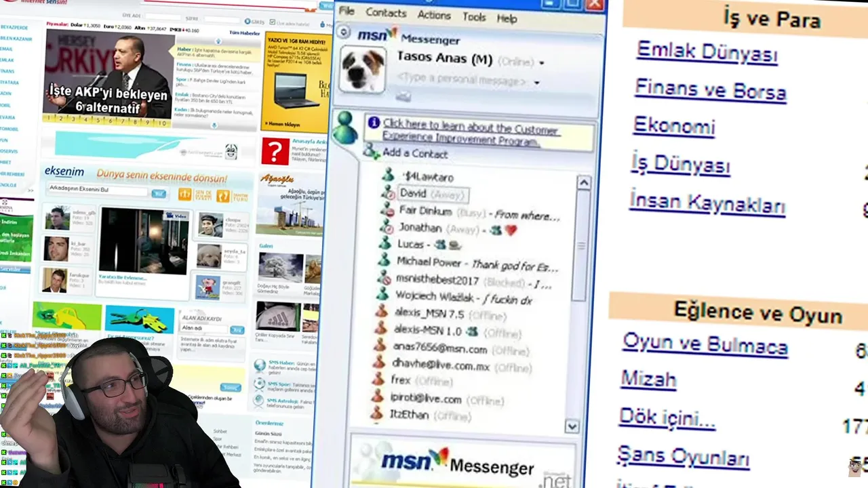Click contact list scroll down arrow
This screenshot has height=488, width=868.
(572, 426)
